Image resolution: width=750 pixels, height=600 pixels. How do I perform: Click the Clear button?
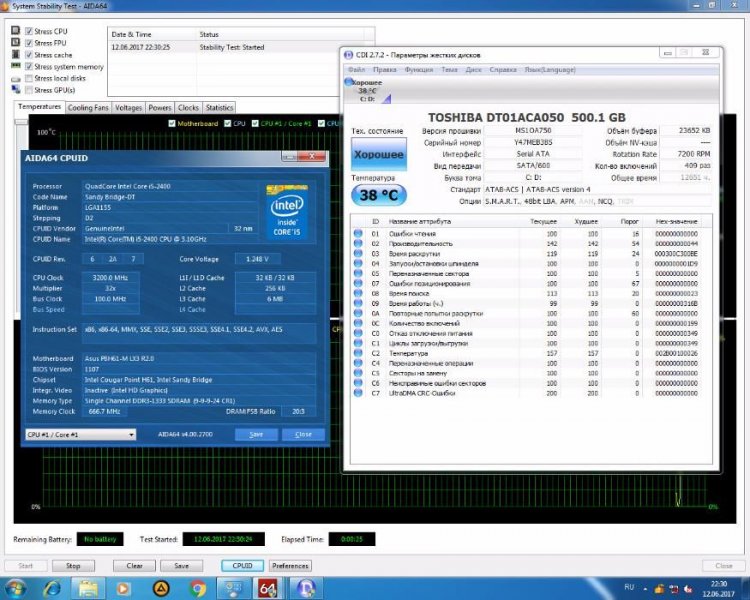134,566
